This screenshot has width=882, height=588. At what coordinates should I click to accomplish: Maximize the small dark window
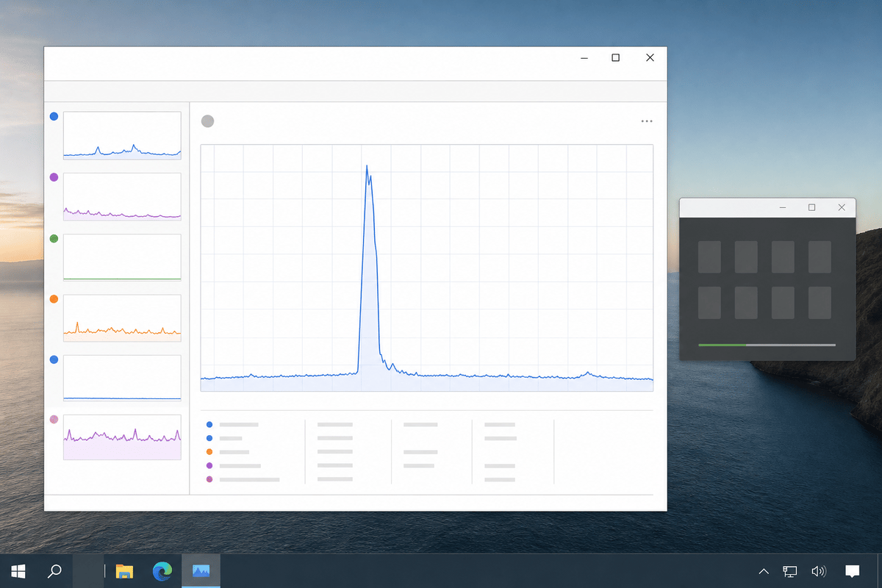[x=811, y=208]
